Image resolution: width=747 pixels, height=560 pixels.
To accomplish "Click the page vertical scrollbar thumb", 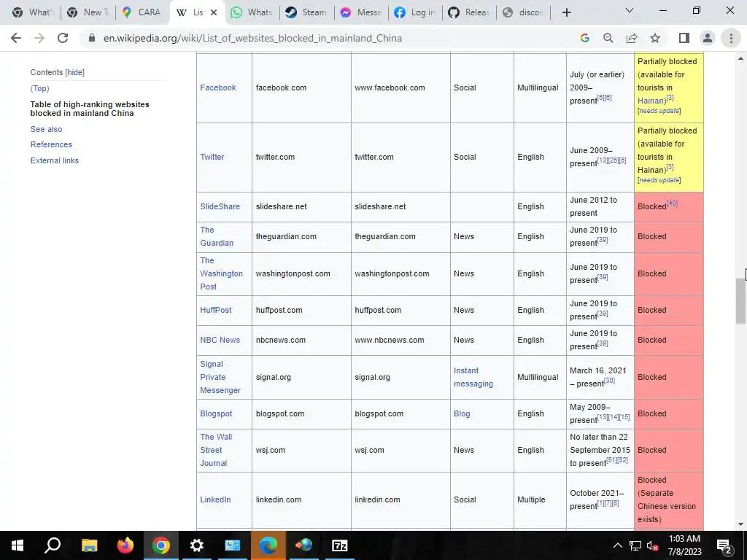I will [x=741, y=301].
